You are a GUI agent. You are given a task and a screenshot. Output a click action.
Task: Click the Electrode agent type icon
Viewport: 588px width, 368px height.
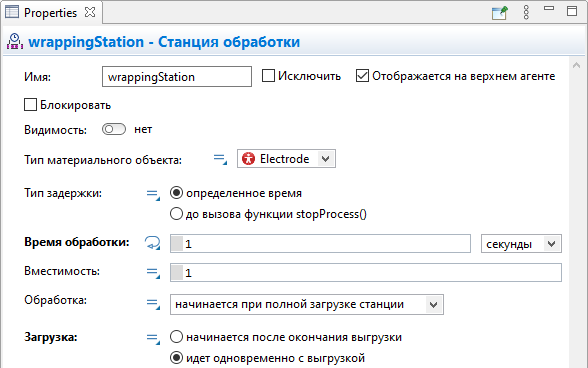coord(248,159)
